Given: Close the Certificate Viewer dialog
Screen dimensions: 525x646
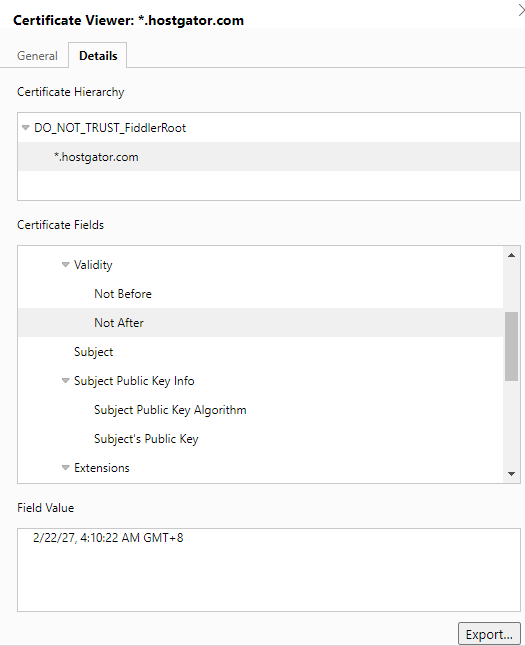Looking at the screenshot, I should (521, 10).
